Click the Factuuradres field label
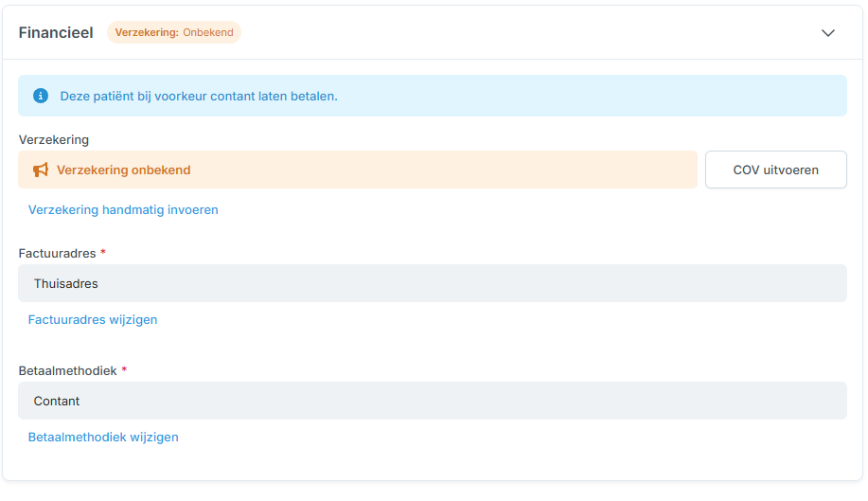The image size is (868, 501). point(57,254)
